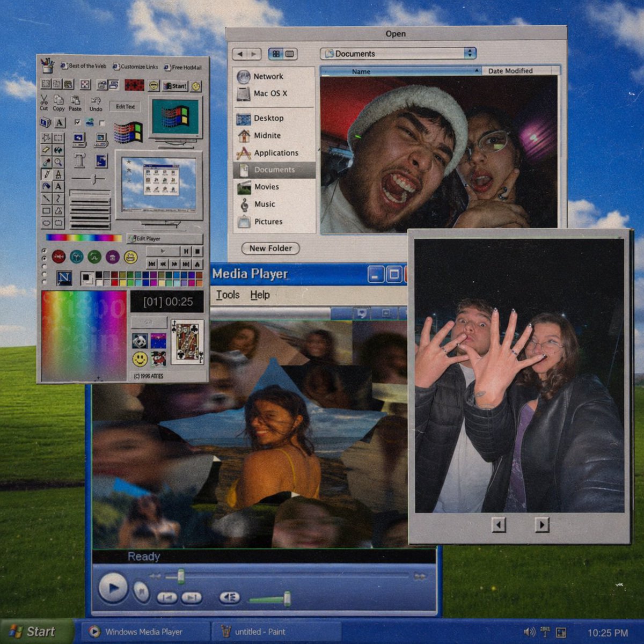Click the Windows Start button on taskbar

(x=36, y=632)
